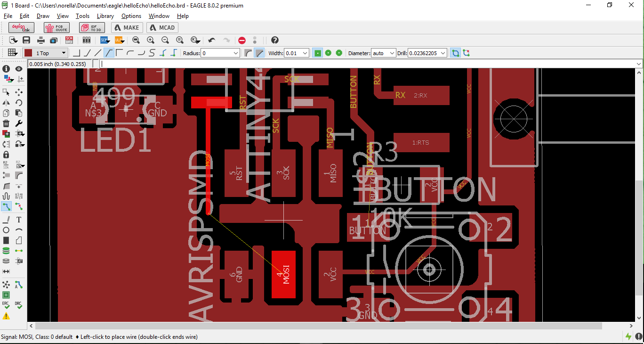Open the ULP program dropdown
This screenshot has width=644, height=344.
click(120, 41)
